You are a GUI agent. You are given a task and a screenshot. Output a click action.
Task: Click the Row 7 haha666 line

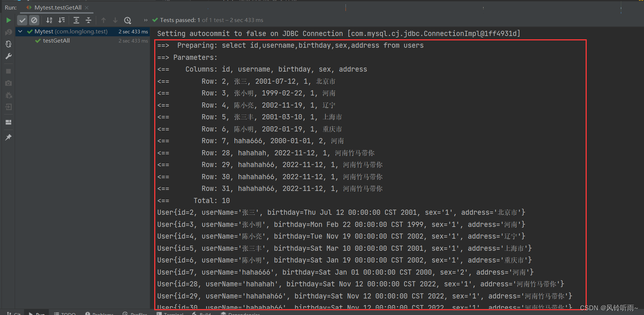coord(251,141)
